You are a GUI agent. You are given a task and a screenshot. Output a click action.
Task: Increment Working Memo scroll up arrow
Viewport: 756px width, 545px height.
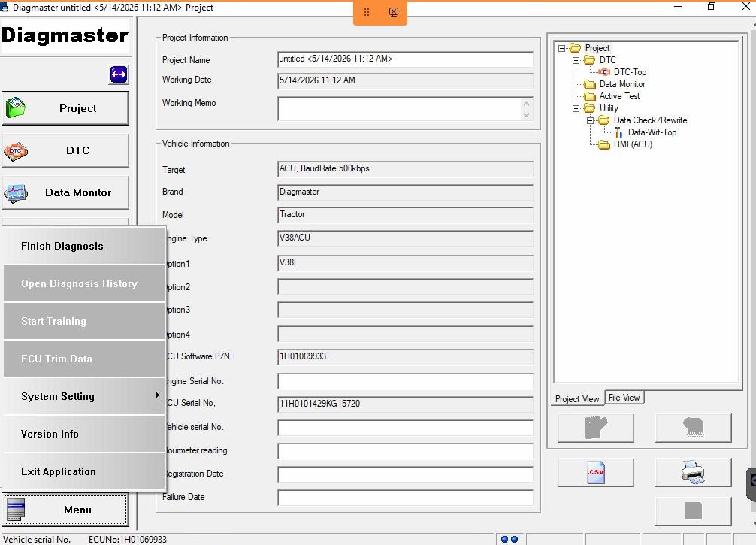tap(527, 103)
